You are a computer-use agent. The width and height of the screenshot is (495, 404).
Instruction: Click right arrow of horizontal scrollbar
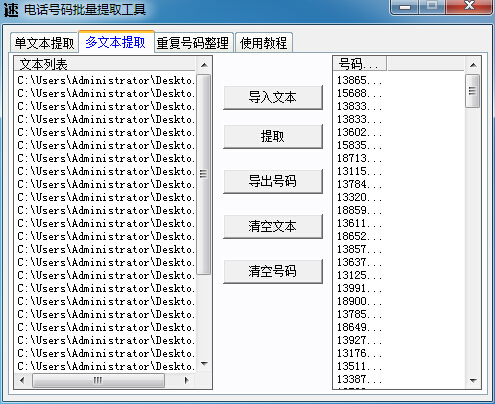pos(186,380)
